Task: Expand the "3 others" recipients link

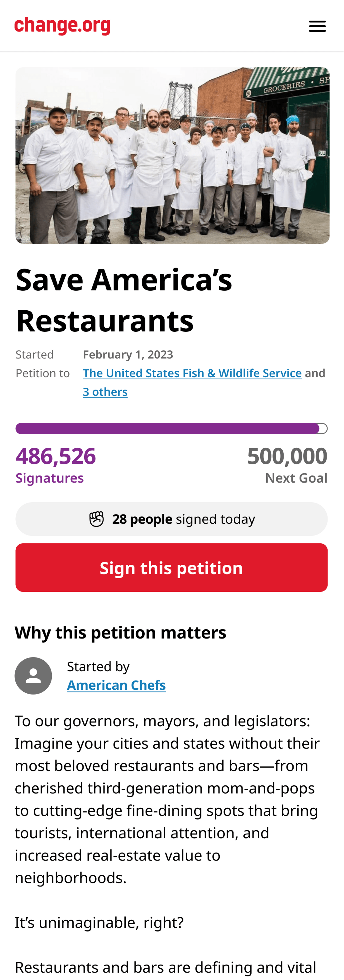Action: coord(105,392)
